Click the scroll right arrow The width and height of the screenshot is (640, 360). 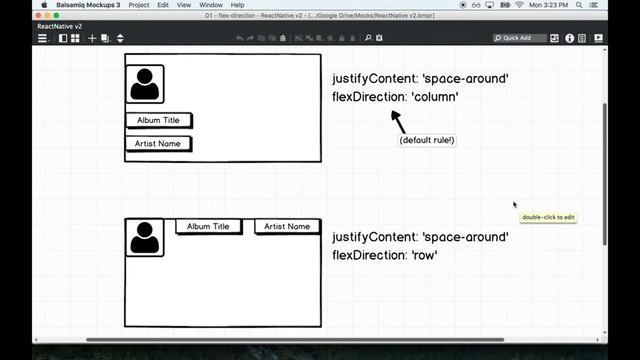[x=598, y=340]
